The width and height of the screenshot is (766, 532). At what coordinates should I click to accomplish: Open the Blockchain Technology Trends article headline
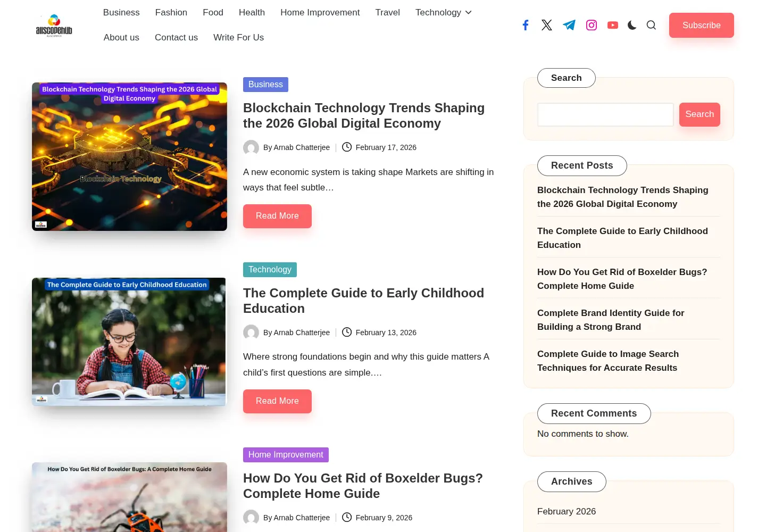point(364,115)
